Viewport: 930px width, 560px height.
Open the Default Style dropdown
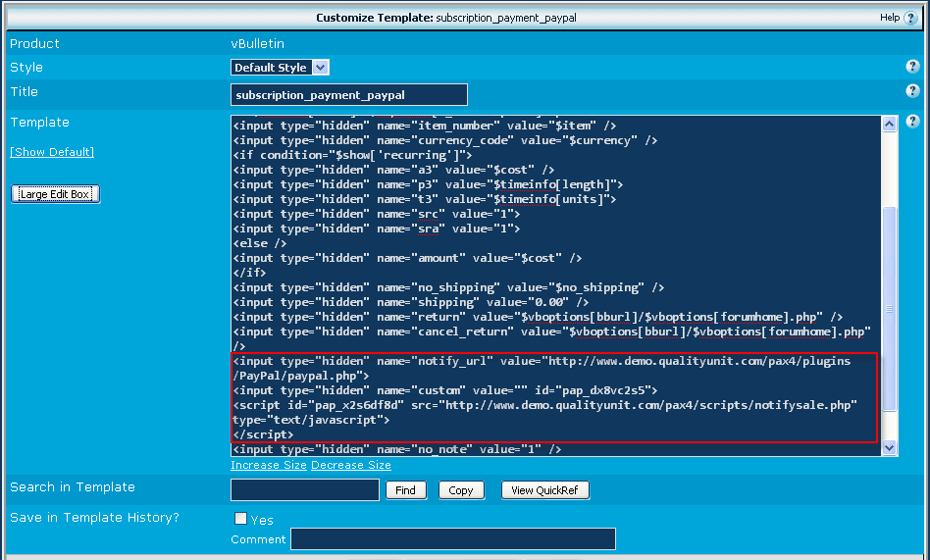point(280,68)
